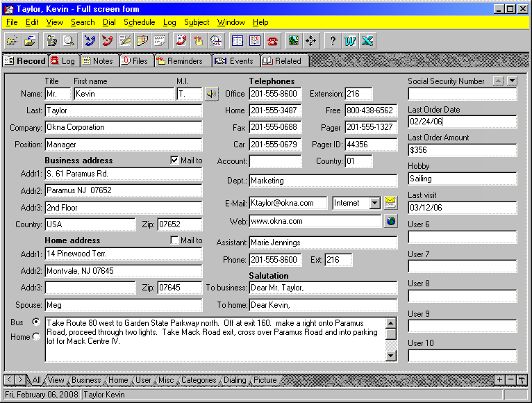This screenshot has width=532, height=403.
Task: Click the Hobby field containing Sailing
Action: tap(463, 179)
